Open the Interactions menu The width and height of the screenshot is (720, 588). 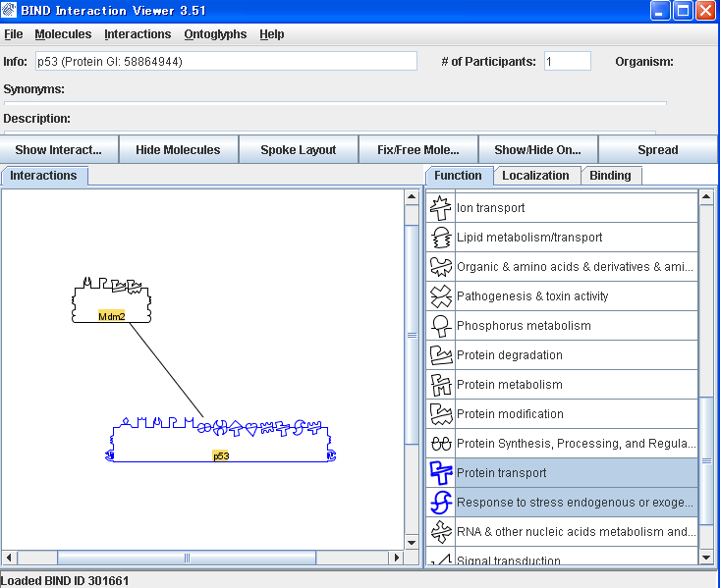click(x=138, y=34)
